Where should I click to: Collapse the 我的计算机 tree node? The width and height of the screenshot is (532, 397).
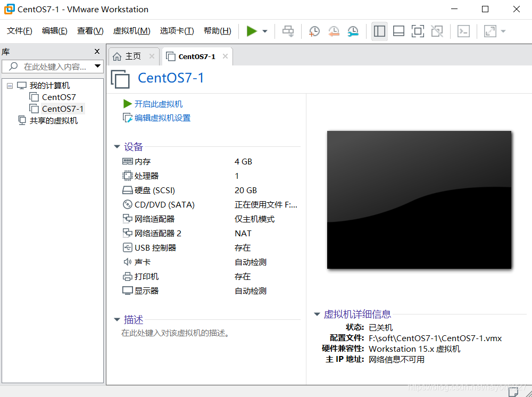10,86
